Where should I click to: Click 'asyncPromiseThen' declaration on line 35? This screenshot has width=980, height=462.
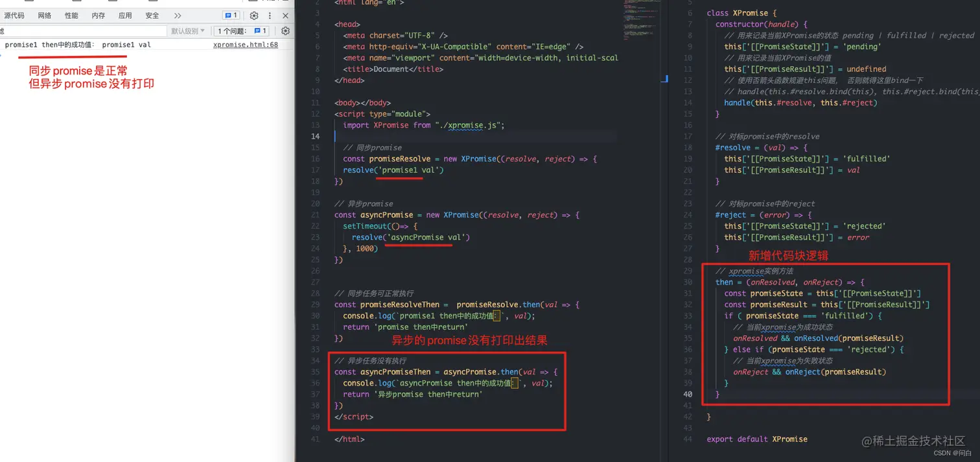(395, 372)
